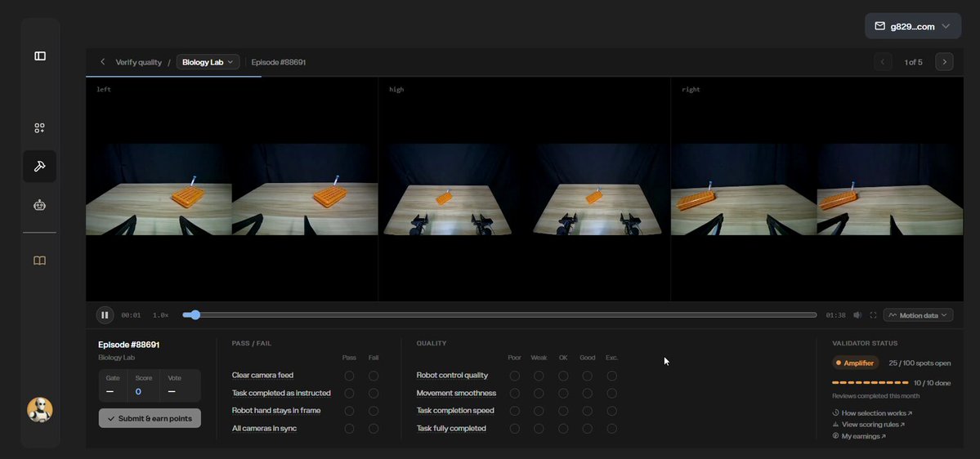
Task: Open the book guide icon in sidebar
Action: (x=39, y=261)
